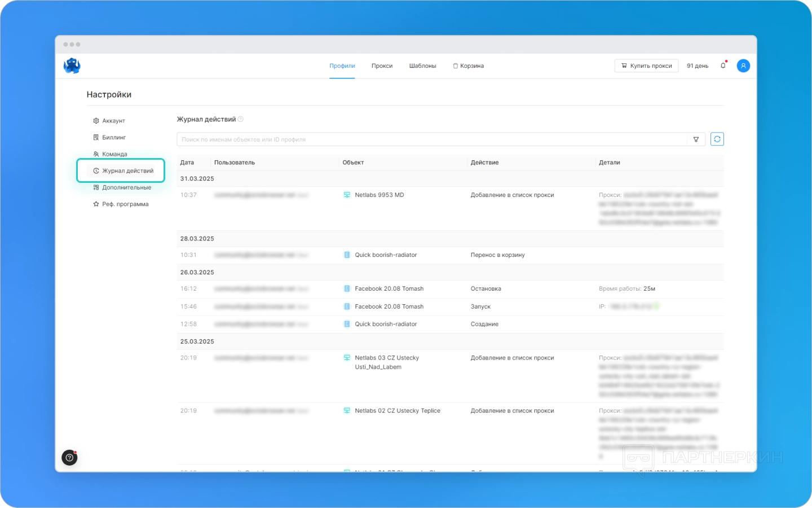Open the Корзина trash tab
This screenshot has height=508, width=812.
coord(468,66)
